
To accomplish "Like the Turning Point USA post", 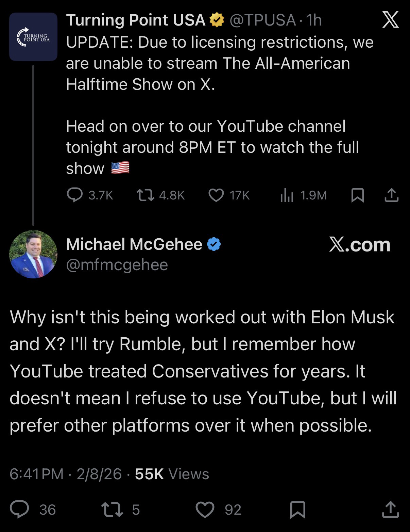I will [x=216, y=195].
